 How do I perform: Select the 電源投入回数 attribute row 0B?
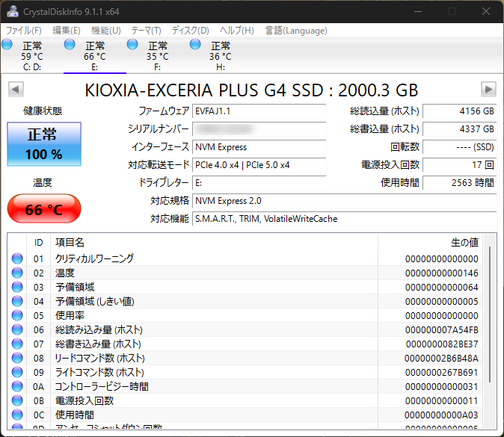[245, 400]
